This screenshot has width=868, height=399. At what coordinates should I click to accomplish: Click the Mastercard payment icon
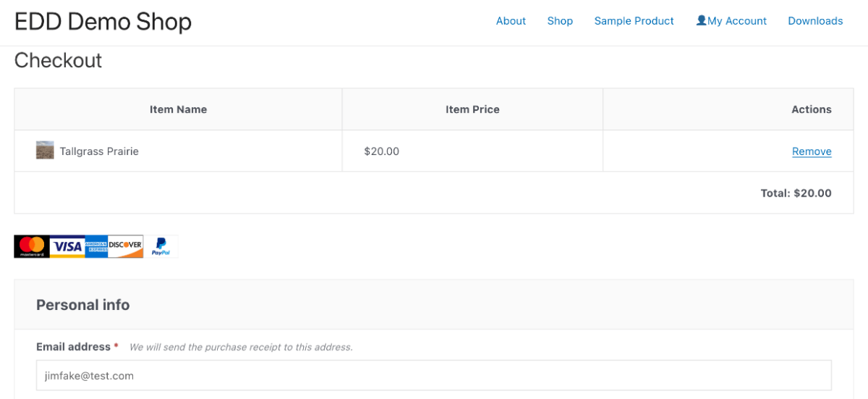tap(31, 246)
